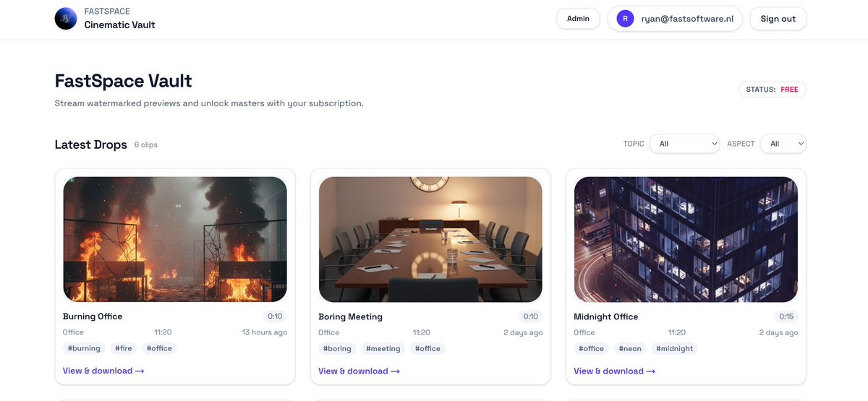The height and width of the screenshot is (401, 868).
Task: Click the Office category text under Burning Office
Action: coord(74,332)
